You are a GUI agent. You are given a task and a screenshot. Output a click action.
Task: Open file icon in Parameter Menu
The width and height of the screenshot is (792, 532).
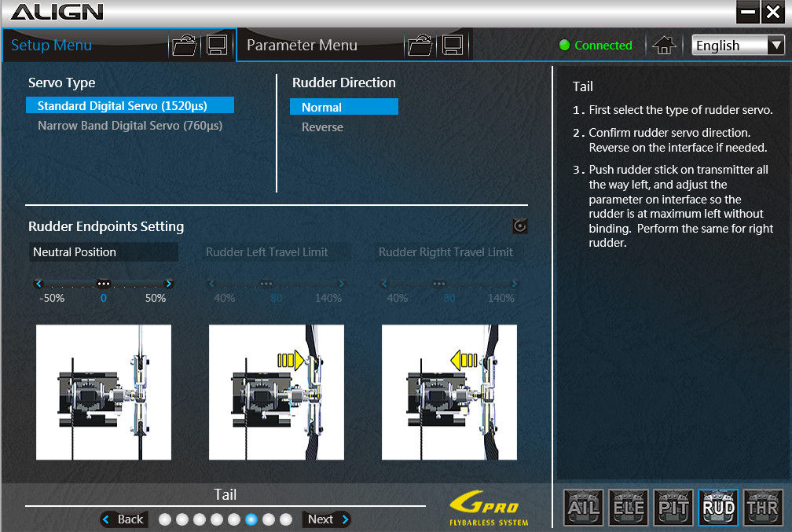(420, 46)
